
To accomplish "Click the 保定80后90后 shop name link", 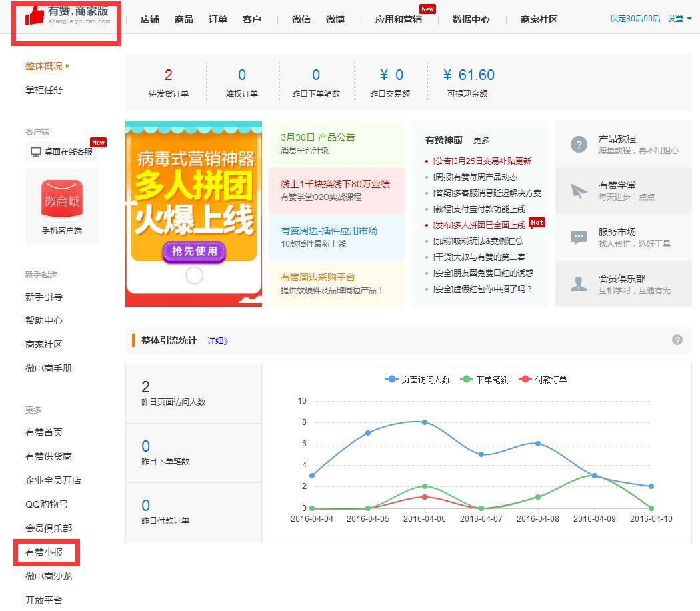I will 635,19.
